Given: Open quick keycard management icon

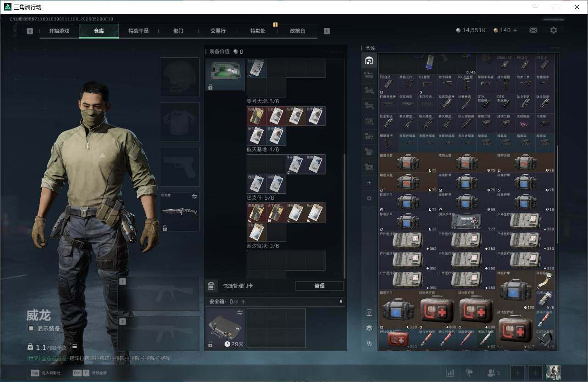Looking at the screenshot, I should (211, 286).
